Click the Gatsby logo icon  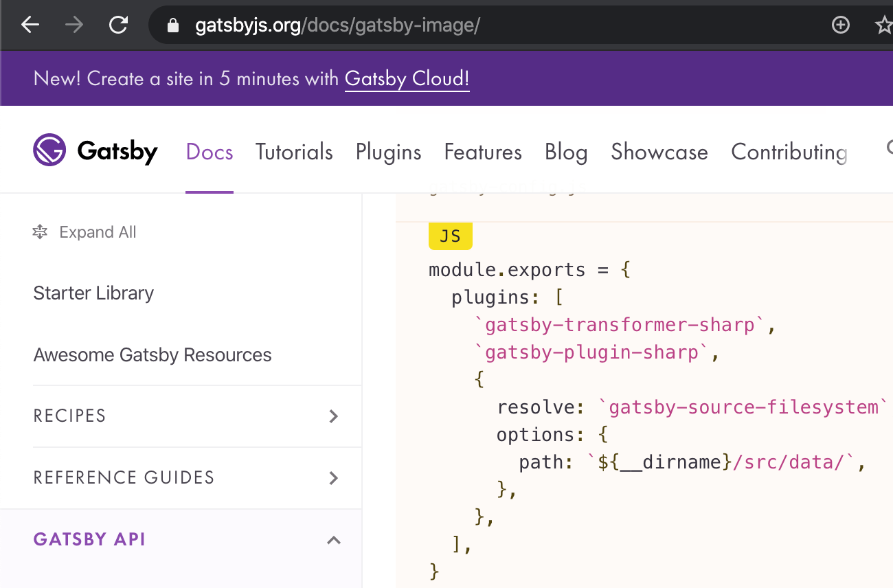pyautogui.click(x=49, y=150)
